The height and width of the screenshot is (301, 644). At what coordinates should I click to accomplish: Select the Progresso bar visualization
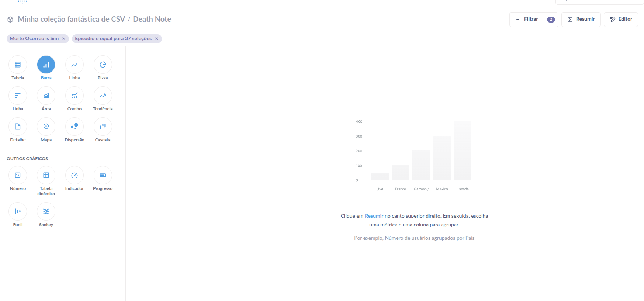pos(103,176)
